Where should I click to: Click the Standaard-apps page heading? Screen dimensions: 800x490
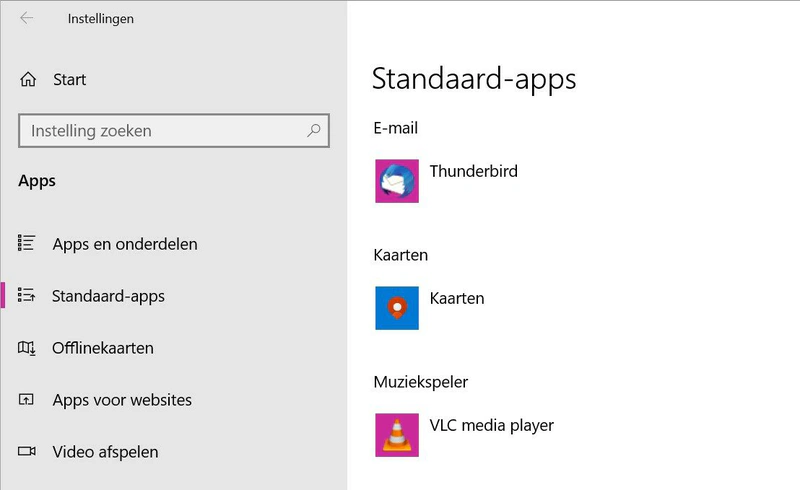coord(474,79)
